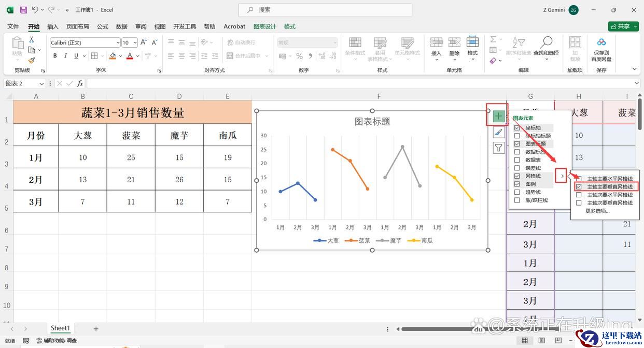Click the Save icon in title bar
Screen dimensions: 644x348
click(23, 10)
